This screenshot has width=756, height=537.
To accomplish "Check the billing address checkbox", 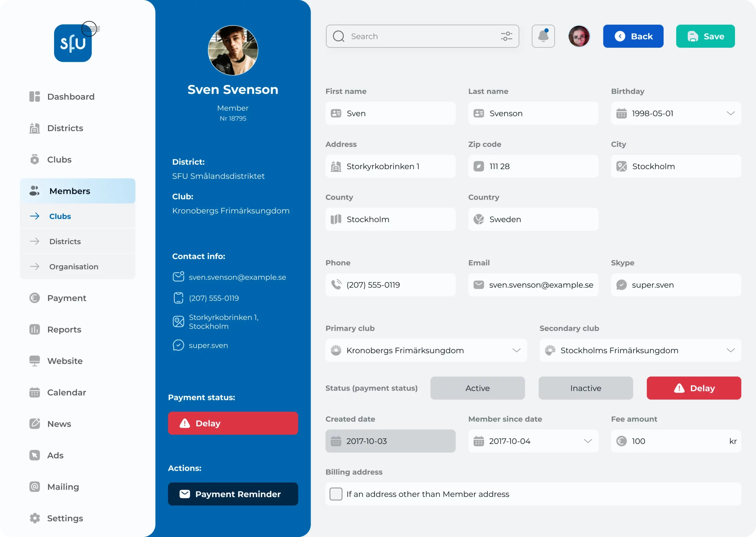I will tap(336, 494).
